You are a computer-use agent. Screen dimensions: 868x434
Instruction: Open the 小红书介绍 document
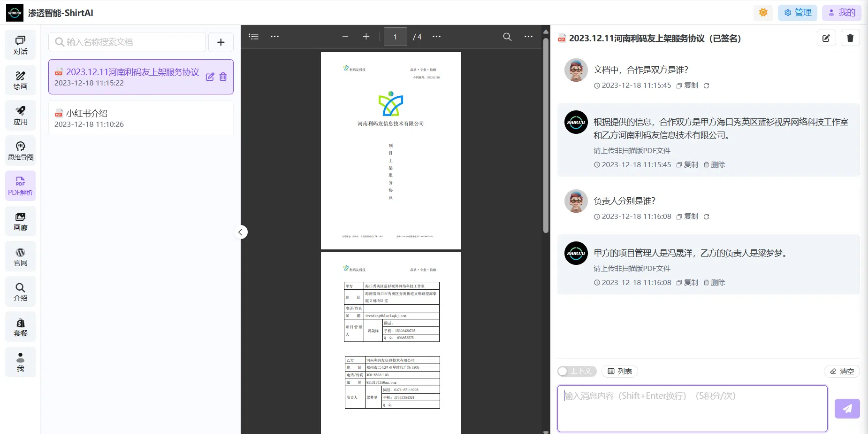[x=141, y=118]
